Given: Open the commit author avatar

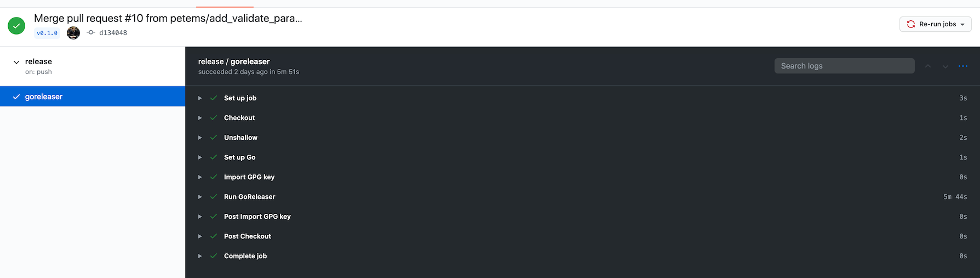Looking at the screenshot, I should 73,33.
